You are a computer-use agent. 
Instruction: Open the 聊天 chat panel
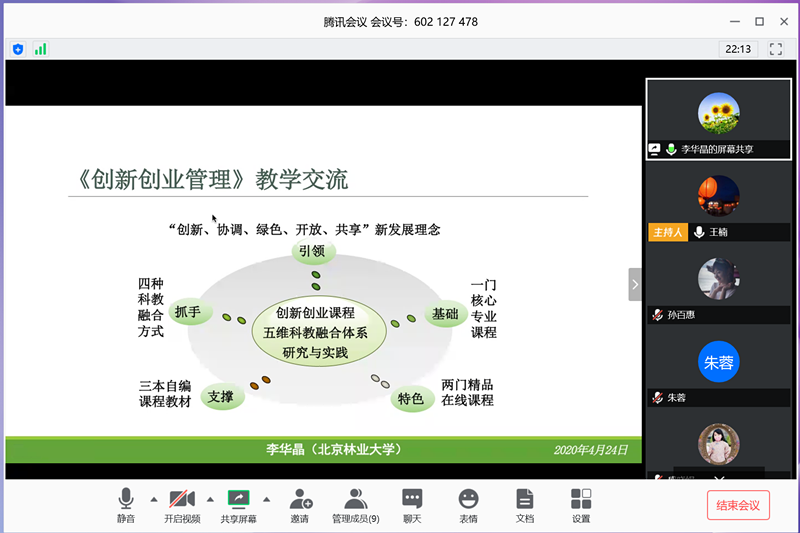tap(412, 504)
